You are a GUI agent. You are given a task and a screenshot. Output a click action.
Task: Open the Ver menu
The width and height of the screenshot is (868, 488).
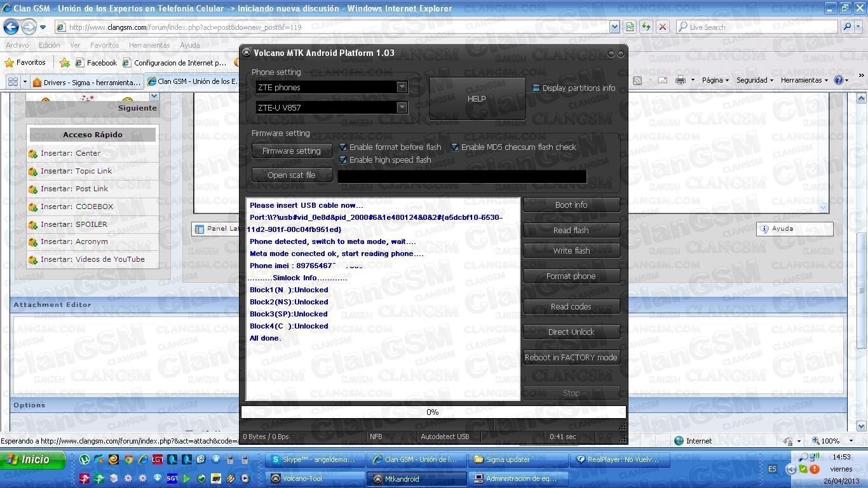pyautogui.click(x=75, y=45)
